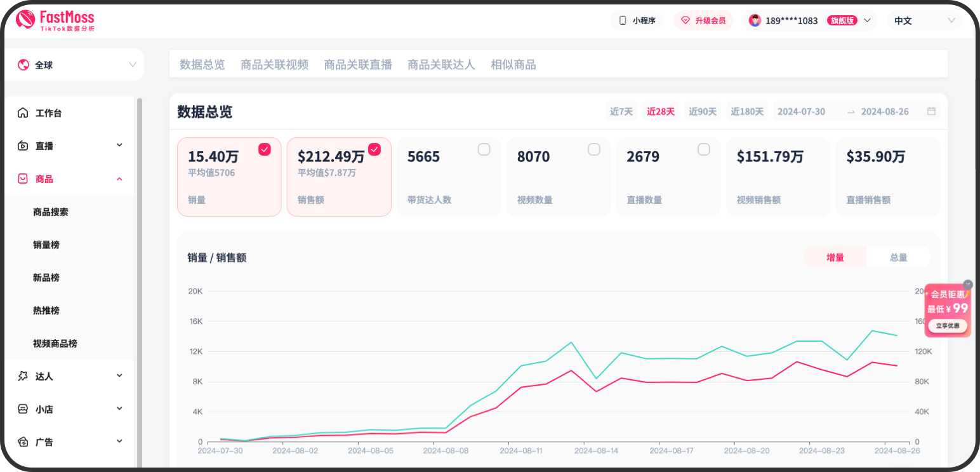Click the 销量 / 销售额 chart title
The width and height of the screenshot is (980, 472).
click(x=217, y=257)
